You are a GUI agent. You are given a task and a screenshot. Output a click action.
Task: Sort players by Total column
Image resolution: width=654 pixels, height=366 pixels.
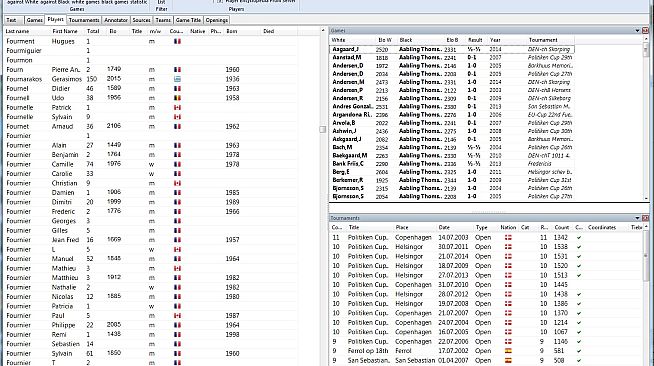93,31
